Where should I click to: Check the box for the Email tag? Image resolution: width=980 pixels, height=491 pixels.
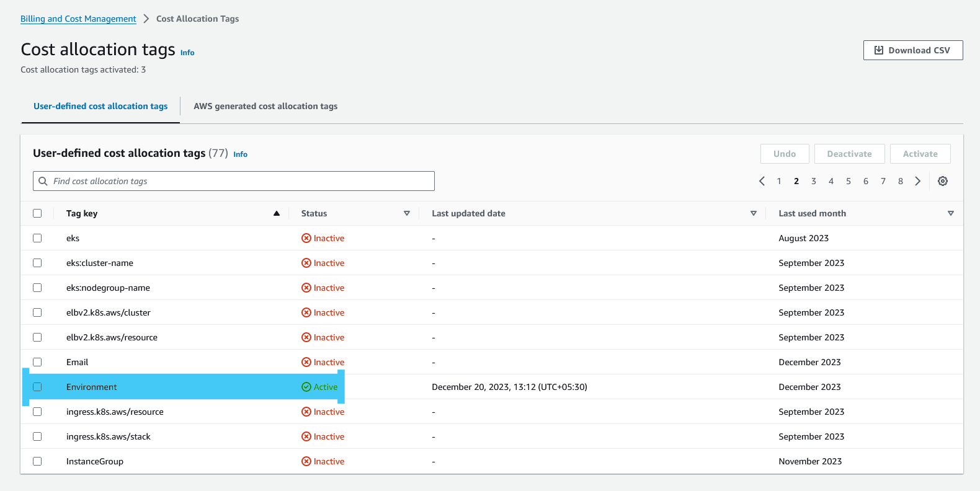pyautogui.click(x=37, y=362)
